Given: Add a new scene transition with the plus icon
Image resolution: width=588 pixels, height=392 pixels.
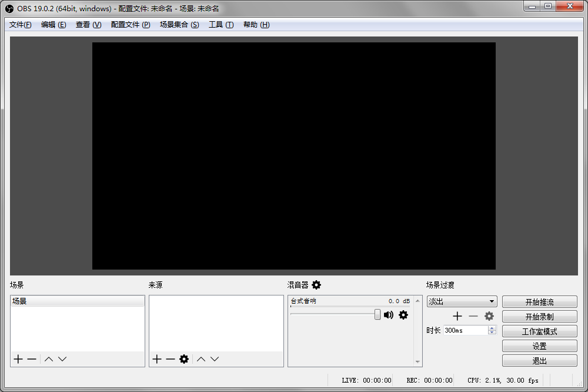Looking at the screenshot, I should coord(457,316).
